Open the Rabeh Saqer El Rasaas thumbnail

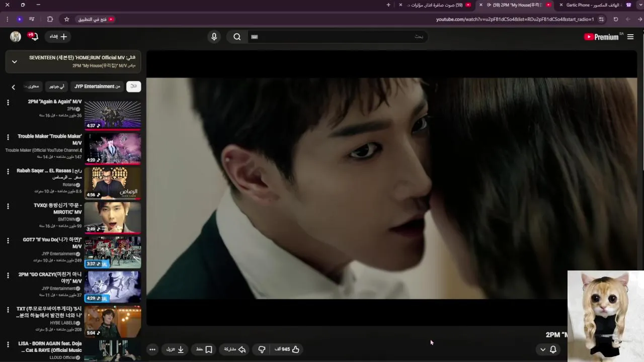point(113,184)
